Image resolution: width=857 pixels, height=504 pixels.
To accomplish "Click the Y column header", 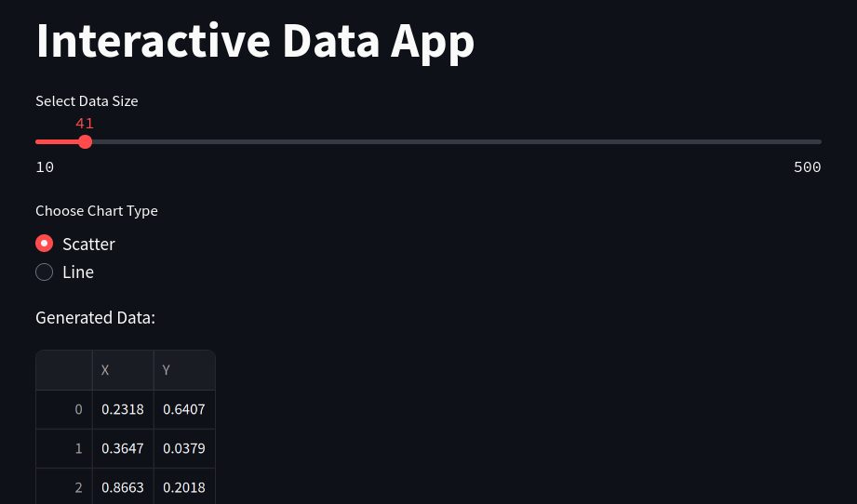I will click(184, 370).
